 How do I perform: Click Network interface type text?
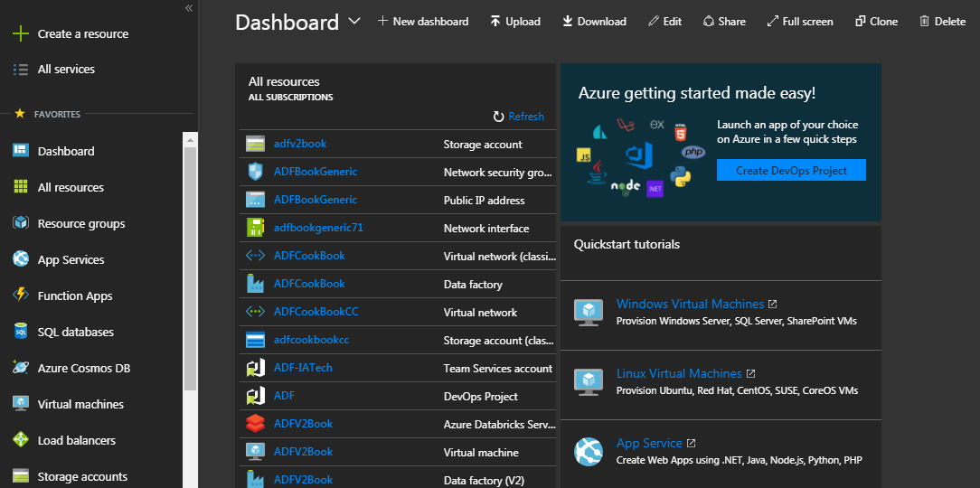tap(486, 229)
